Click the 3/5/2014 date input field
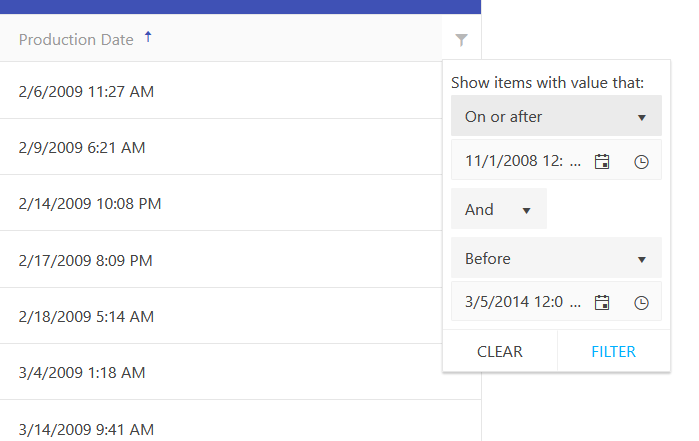 point(522,301)
